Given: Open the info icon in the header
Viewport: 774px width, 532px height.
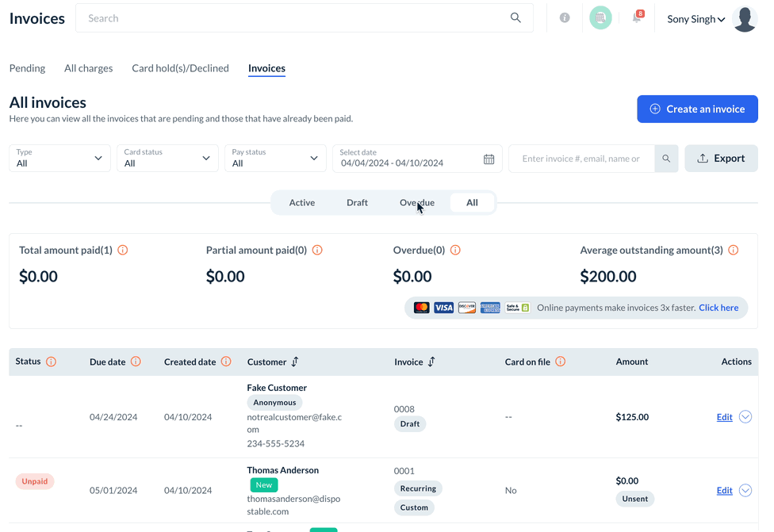Looking at the screenshot, I should click(565, 17).
